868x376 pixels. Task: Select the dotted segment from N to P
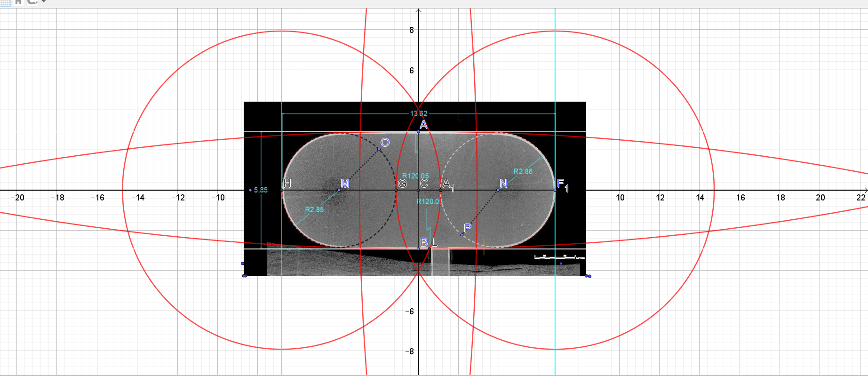coord(480,212)
